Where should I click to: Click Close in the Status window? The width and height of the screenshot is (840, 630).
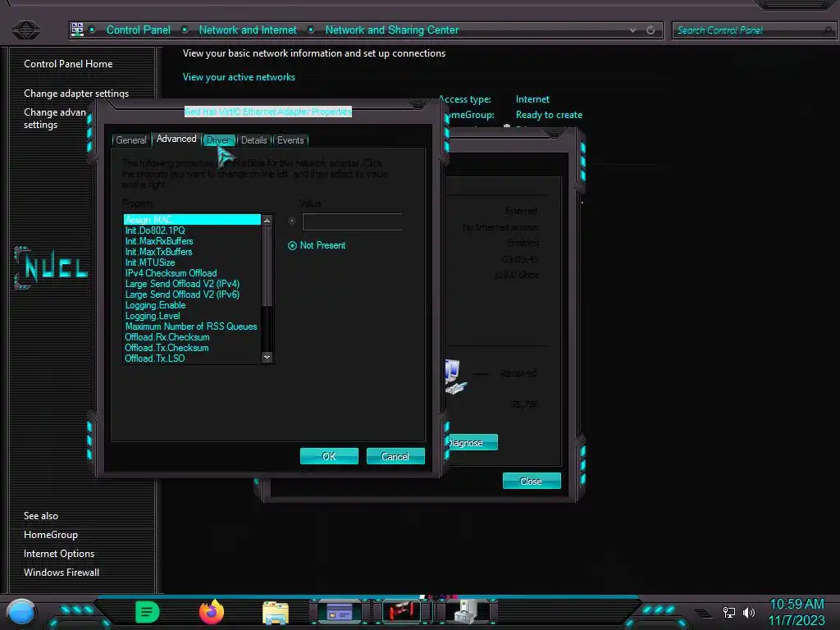(532, 481)
